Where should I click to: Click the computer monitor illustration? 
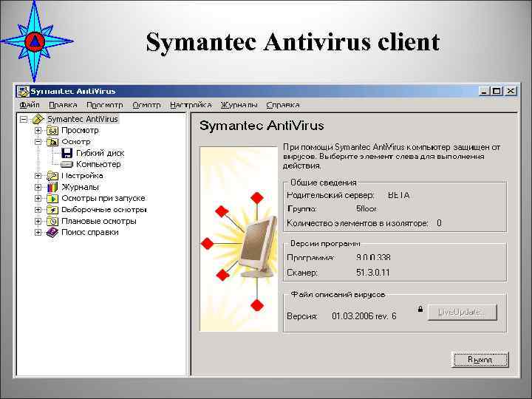coord(257,246)
